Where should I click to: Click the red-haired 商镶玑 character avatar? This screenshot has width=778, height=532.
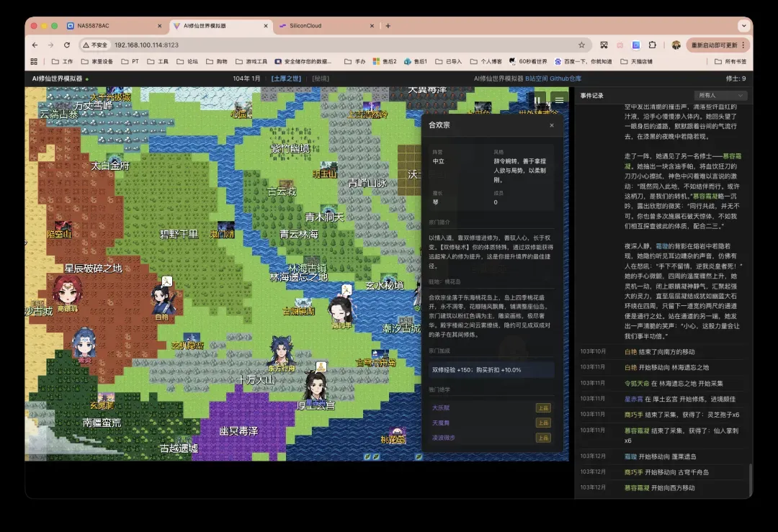67,292
